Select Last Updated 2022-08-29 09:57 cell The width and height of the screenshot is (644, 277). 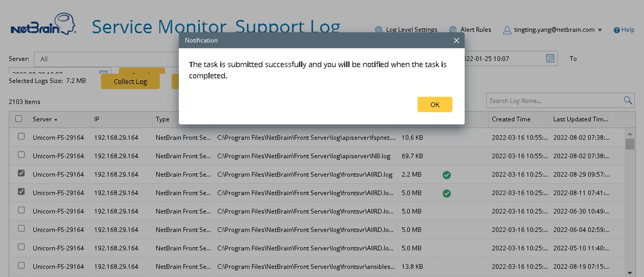[x=581, y=175]
